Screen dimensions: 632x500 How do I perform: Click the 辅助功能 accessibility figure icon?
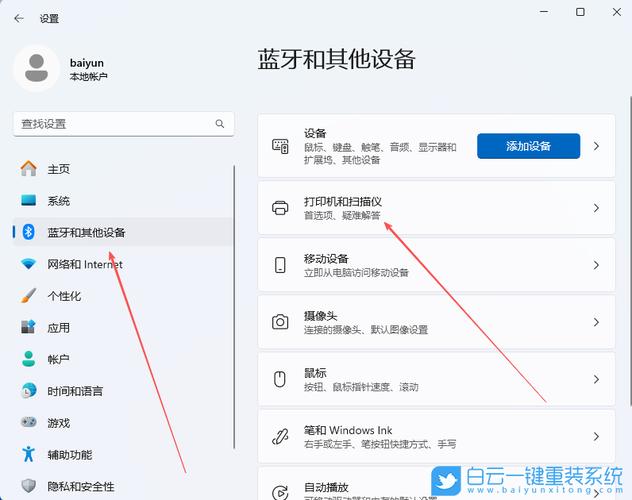[x=28, y=454]
